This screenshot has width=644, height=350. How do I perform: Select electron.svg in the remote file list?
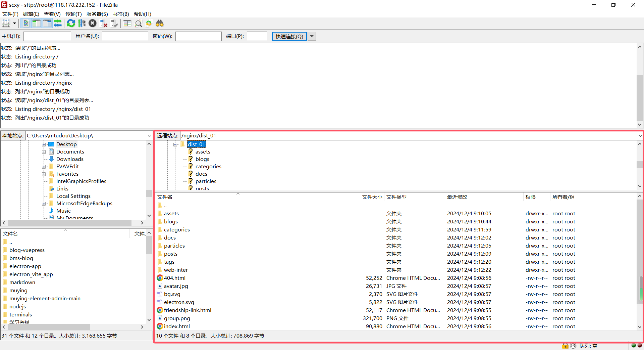coord(179,302)
